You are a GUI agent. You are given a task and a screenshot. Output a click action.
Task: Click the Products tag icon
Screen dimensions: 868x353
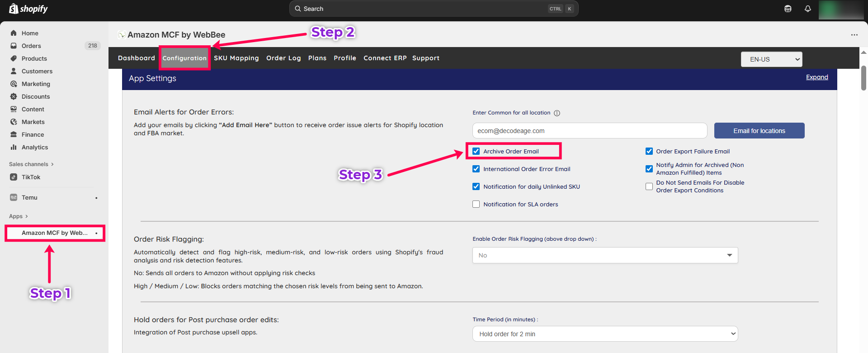click(x=14, y=58)
